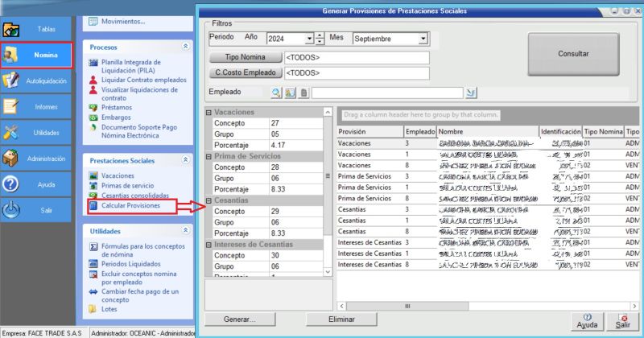644x338 pixels.
Task: Click the Tablas sidebar icon
Action: (12, 29)
